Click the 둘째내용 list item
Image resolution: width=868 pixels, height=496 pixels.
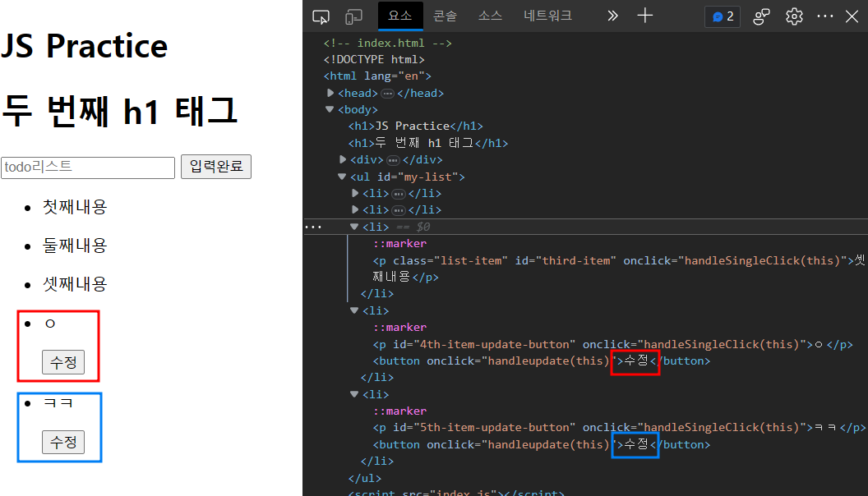point(75,246)
